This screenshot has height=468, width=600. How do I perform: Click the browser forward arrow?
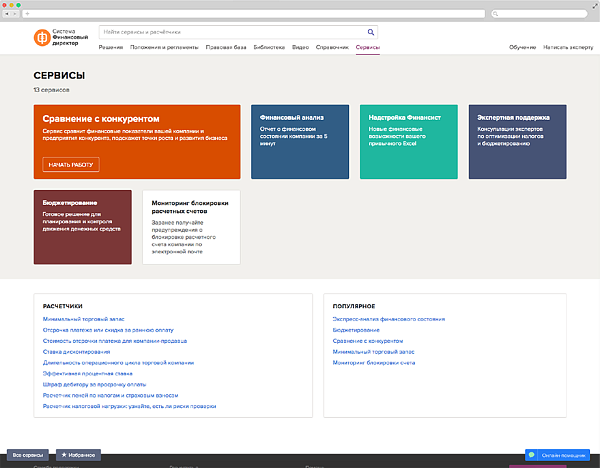pos(15,14)
